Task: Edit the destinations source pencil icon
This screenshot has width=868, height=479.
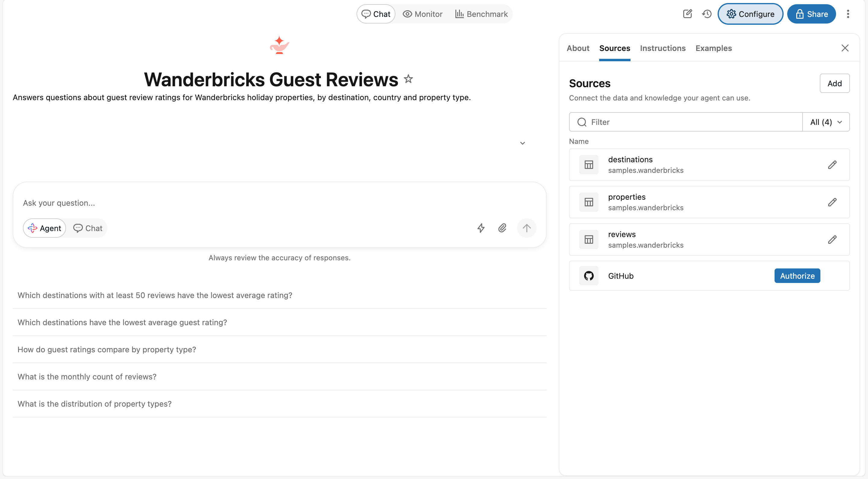Action: (832, 165)
